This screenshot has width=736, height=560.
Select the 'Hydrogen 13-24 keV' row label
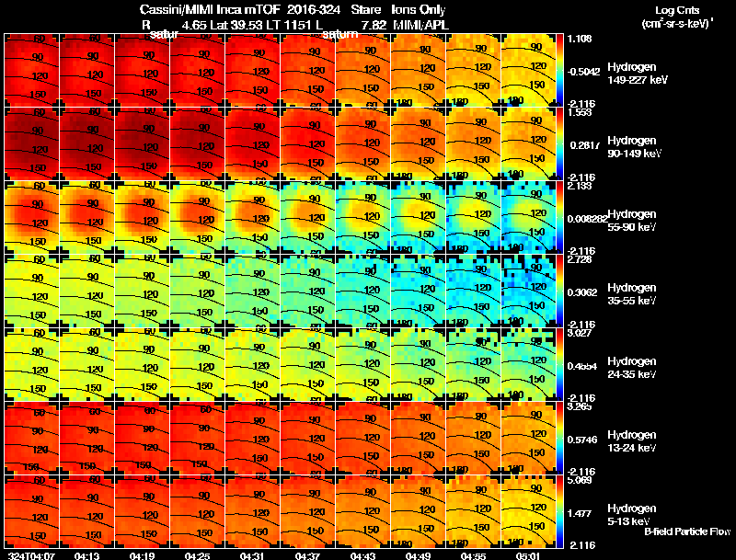click(632, 441)
